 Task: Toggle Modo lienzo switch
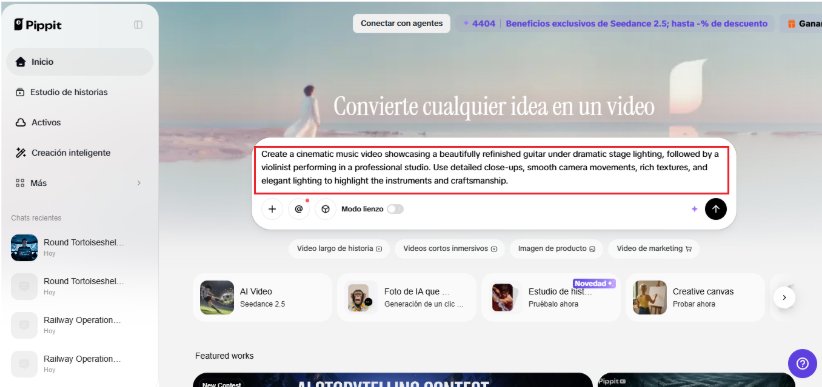click(395, 209)
